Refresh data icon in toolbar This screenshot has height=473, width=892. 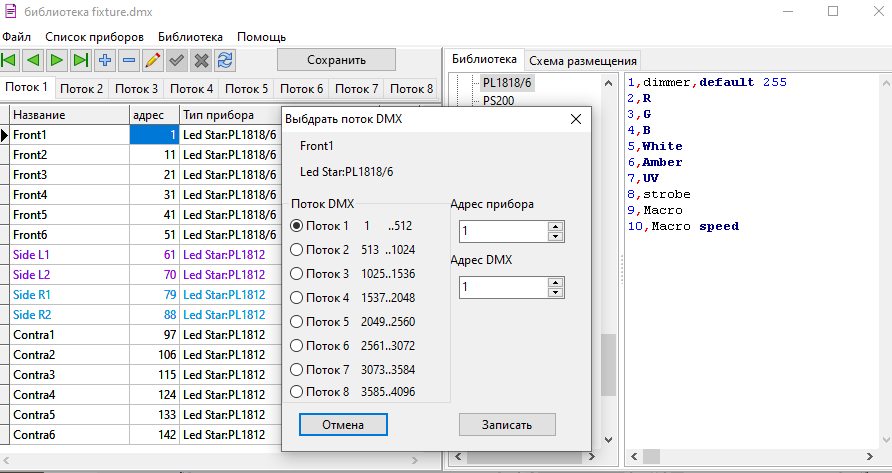(x=225, y=60)
